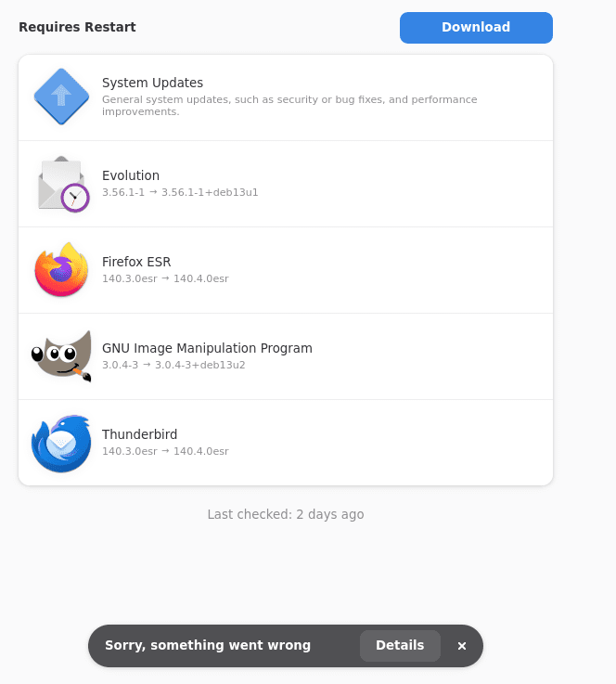
Task: Click the "Last checked: 2 days ago" label
Action: point(286,514)
